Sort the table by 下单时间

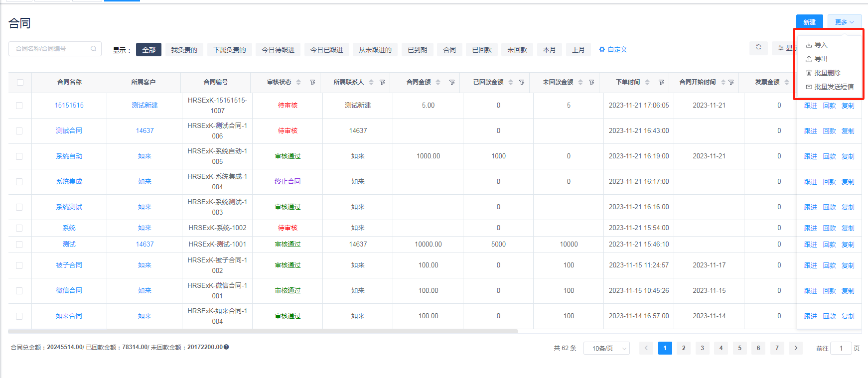coord(647,82)
